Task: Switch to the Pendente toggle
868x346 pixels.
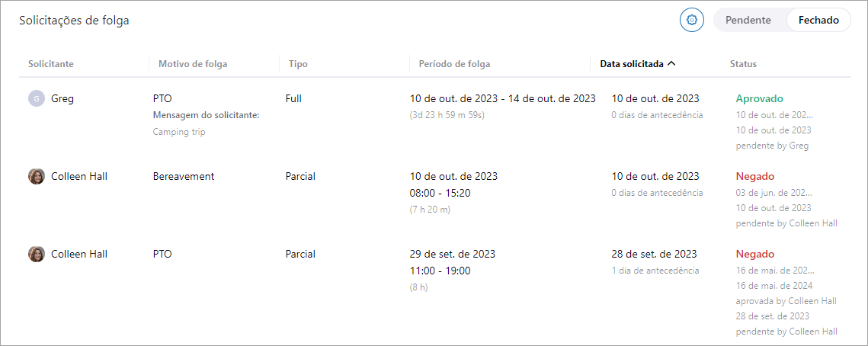Action: click(x=748, y=21)
